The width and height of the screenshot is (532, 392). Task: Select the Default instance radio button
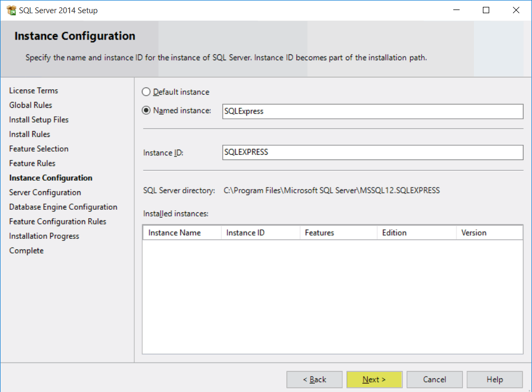point(146,92)
